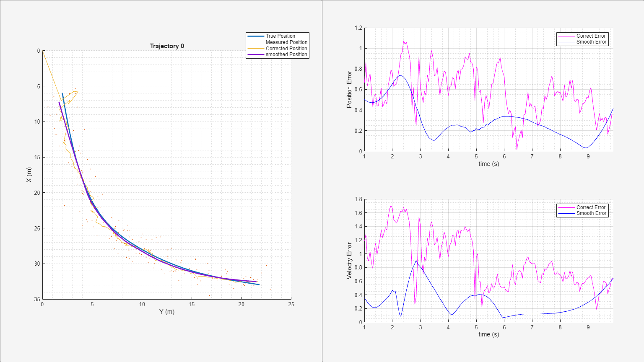Click time tick 9 under Position Error plot
Screen dimensions: 644x362
pyautogui.click(x=588, y=156)
